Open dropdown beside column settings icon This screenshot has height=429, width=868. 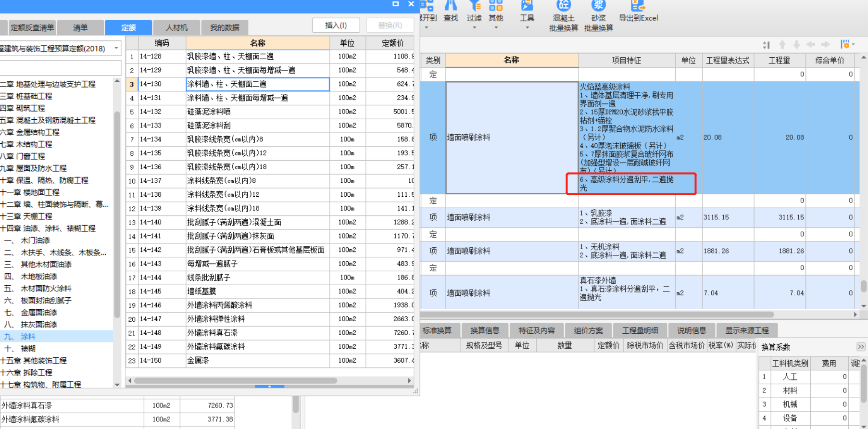tap(853, 45)
